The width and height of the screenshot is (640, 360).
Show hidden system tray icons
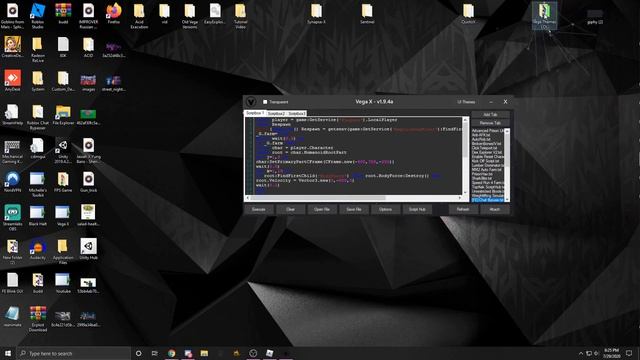pos(581,353)
